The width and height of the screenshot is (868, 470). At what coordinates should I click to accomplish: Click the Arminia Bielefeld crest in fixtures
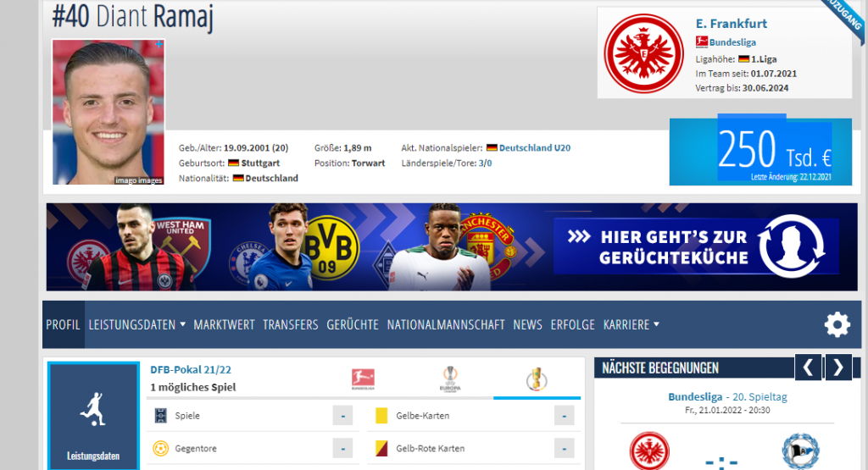(x=800, y=451)
